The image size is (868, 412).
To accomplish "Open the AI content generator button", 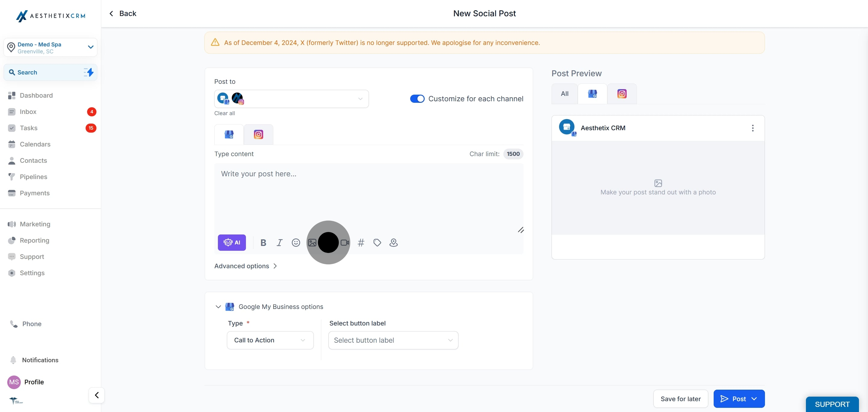I will pyautogui.click(x=231, y=243).
